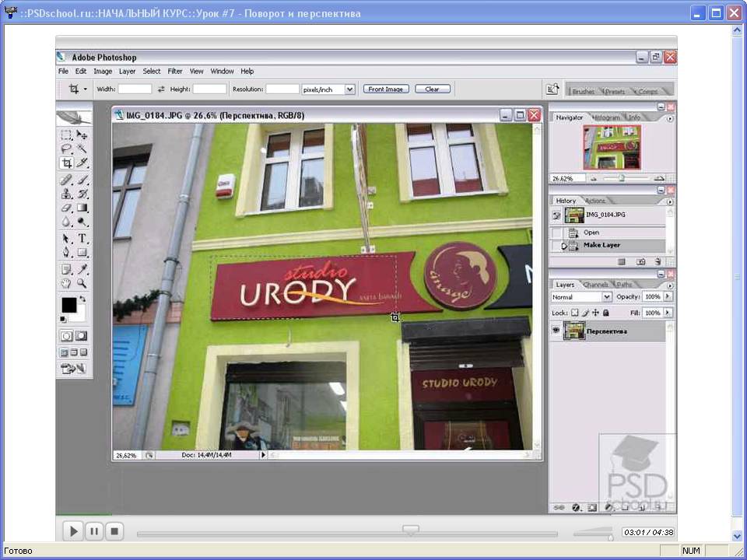Image resolution: width=747 pixels, height=560 pixels.
Task: Select the Slice tool
Action: (x=82, y=163)
